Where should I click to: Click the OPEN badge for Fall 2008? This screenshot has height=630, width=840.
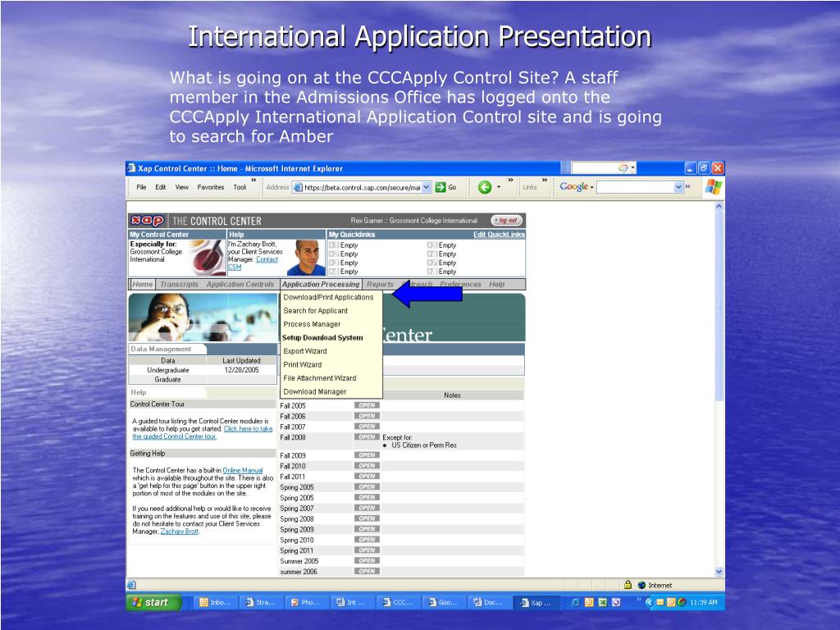point(367,437)
